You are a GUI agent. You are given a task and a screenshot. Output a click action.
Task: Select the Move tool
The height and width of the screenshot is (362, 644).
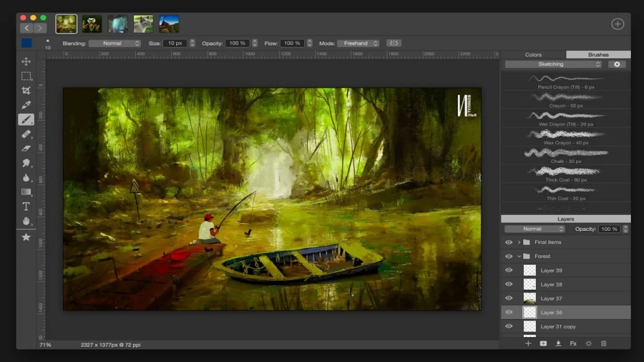pos(26,61)
